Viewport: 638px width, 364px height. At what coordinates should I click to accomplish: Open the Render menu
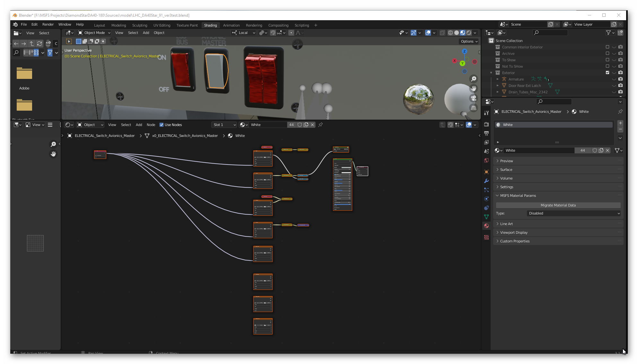[x=48, y=24]
